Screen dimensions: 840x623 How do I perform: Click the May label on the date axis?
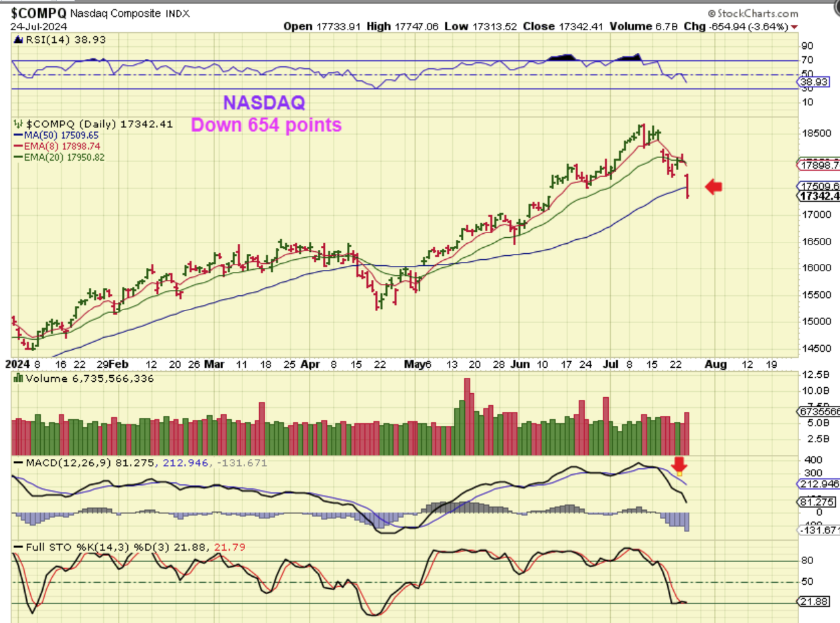[x=415, y=364]
